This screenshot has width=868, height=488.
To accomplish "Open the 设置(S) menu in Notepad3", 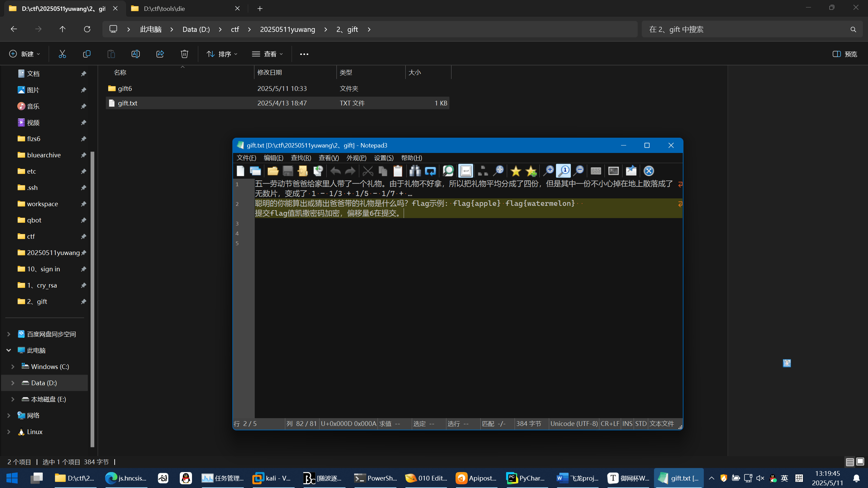I will point(384,158).
